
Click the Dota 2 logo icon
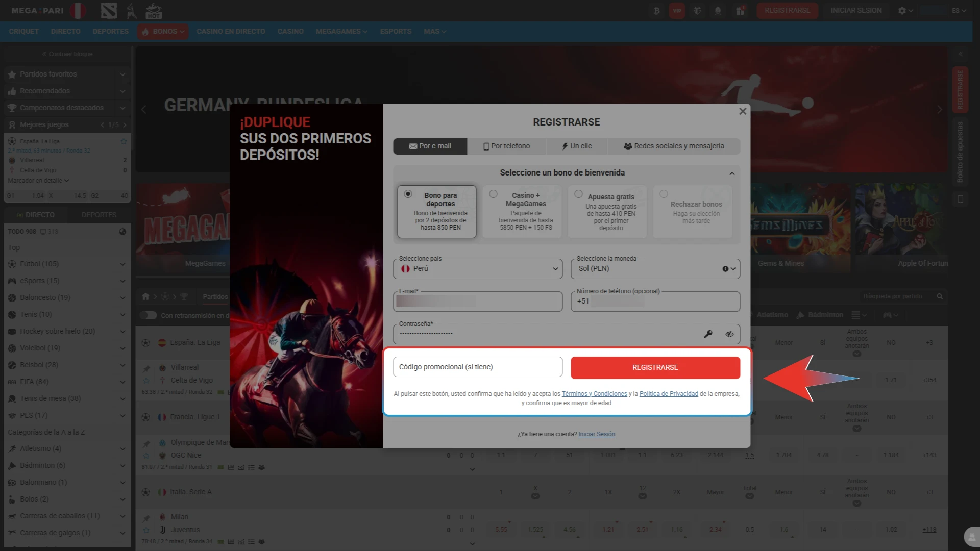coord(109,11)
